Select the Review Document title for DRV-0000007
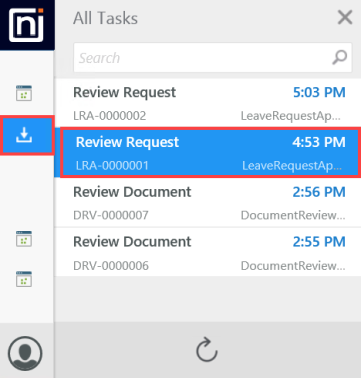This screenshot has width=361, height=378. coord(132,192)
